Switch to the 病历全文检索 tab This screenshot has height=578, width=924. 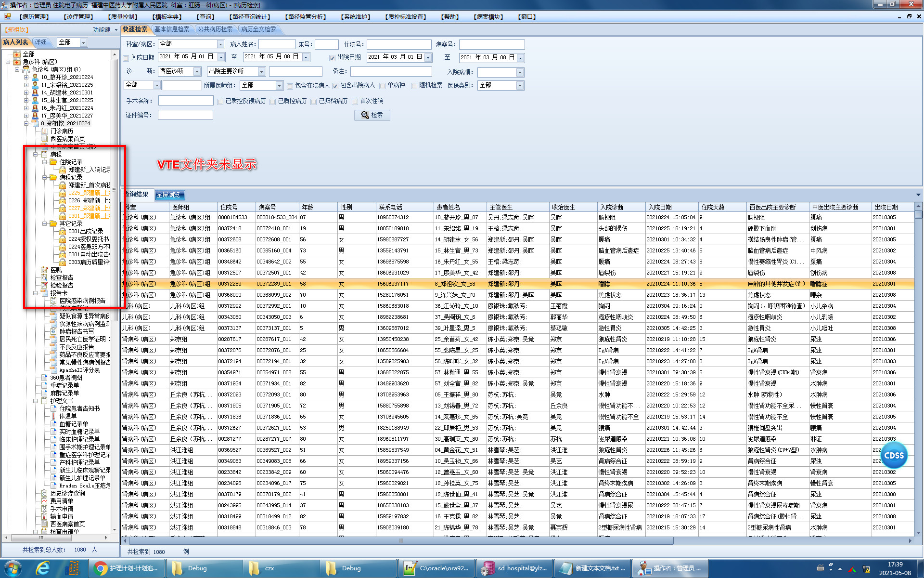[x=258, y=29]
